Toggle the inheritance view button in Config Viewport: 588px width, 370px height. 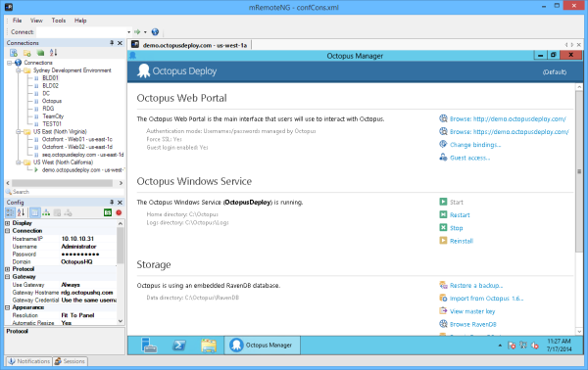pyautogui.click(x=46, y=212)
